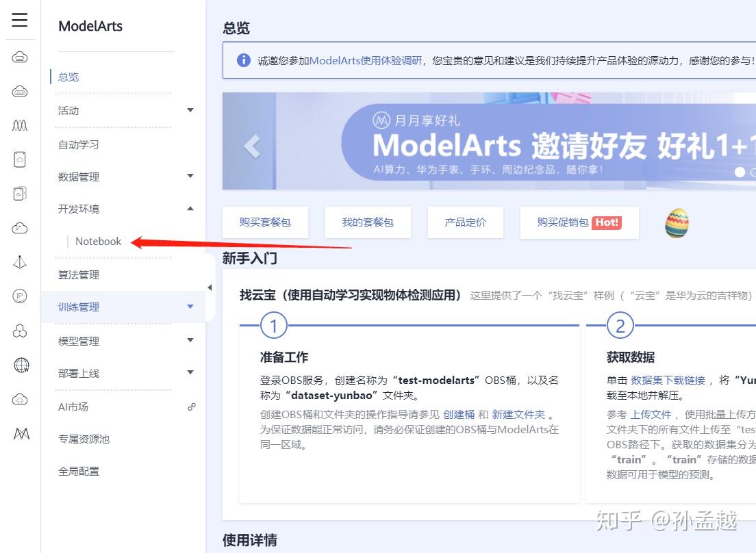Open the ModelArts使用体验调研 survey link
This screenshot has height=553, width=756.
(366, 61)
